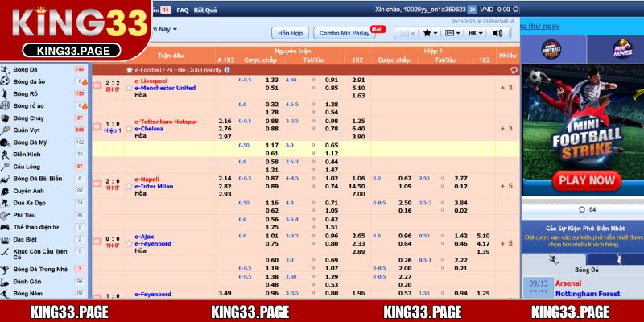The width and height of the screenshot is (644, 322).
Task: Click the Mini Mines game icon
Action: click(622, 49)
